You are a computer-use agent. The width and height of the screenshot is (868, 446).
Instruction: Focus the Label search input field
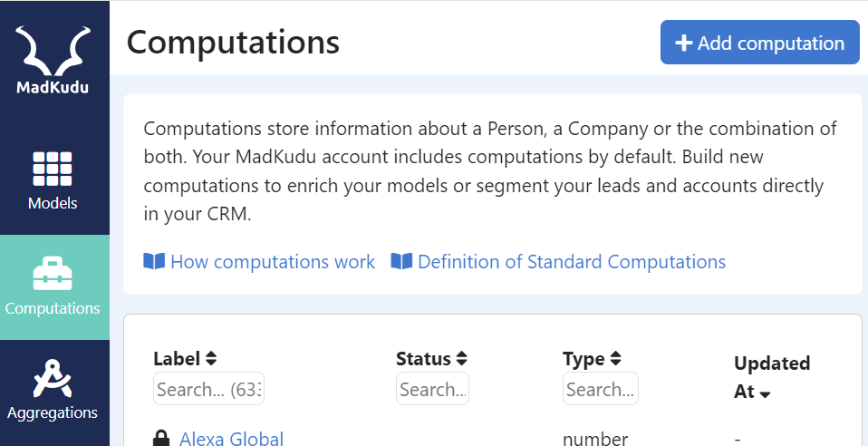pyautogui.click(x=208, y=388)
